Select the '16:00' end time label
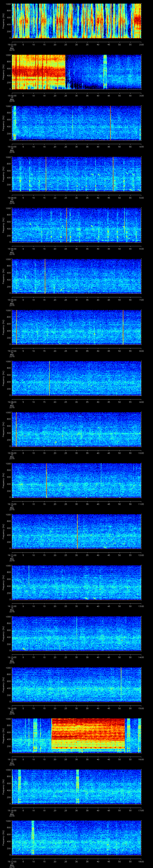The width and height of the screenshot is (153, 868). [141, 759]
